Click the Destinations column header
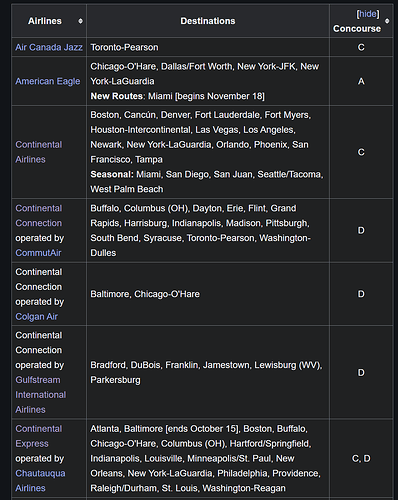Image resolution: width=398 pixels, height=500 pixels. coord(208,21)
